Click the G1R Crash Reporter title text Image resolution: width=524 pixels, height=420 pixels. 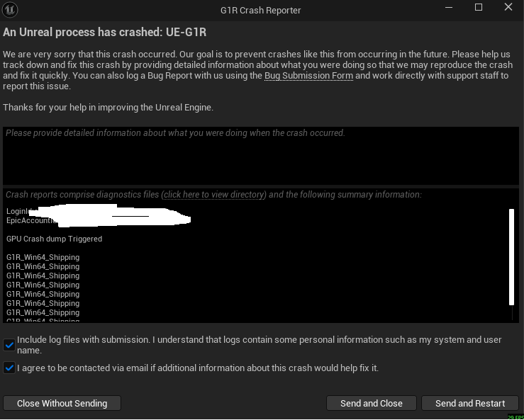(x=261, y=11)
